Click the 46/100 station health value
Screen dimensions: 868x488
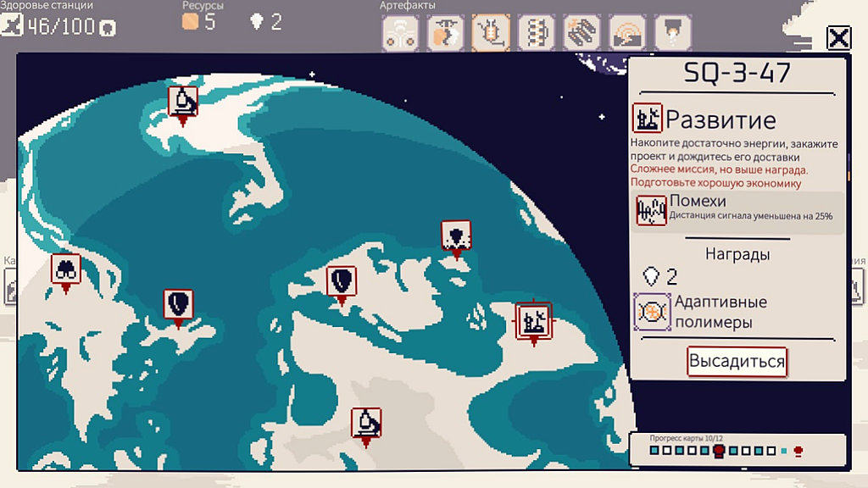tap(61, 26)
